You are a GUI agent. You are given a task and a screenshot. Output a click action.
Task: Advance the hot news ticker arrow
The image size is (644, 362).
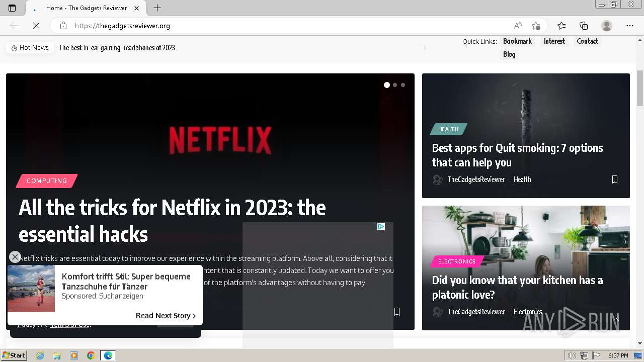(x=423, y=48)
